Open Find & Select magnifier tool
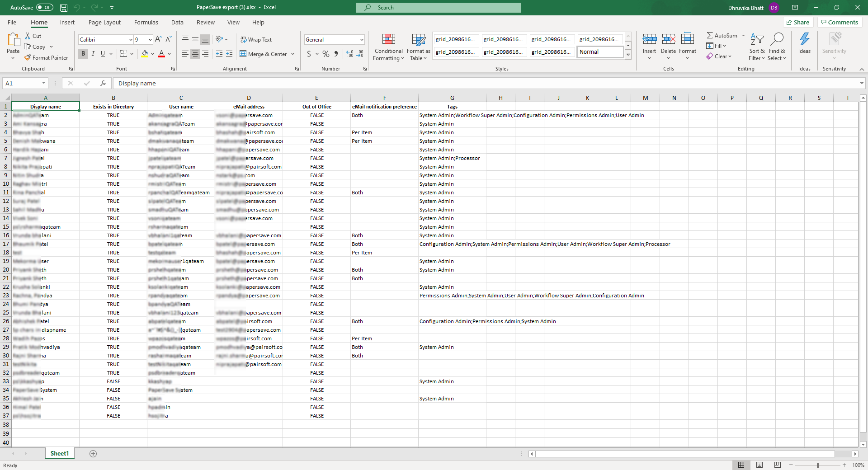This screenshot has height=470, width=868. (777, 40)
